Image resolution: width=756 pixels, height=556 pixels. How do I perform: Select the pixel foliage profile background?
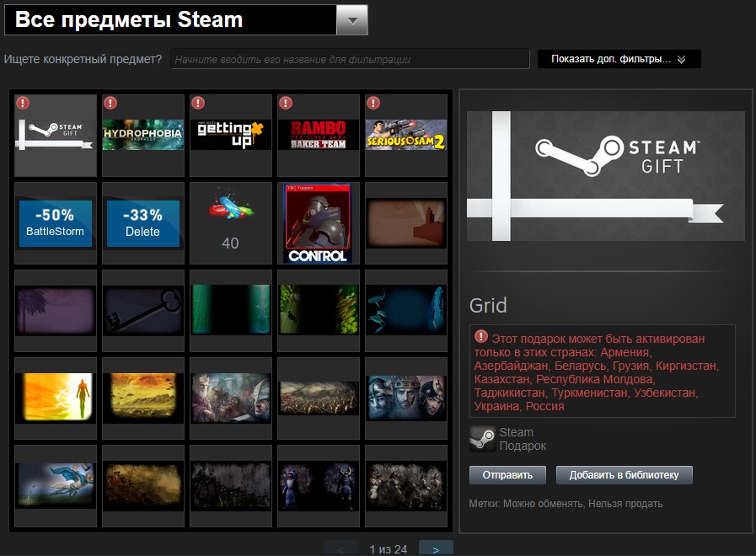pyautogui.click(x=319, y=311)
